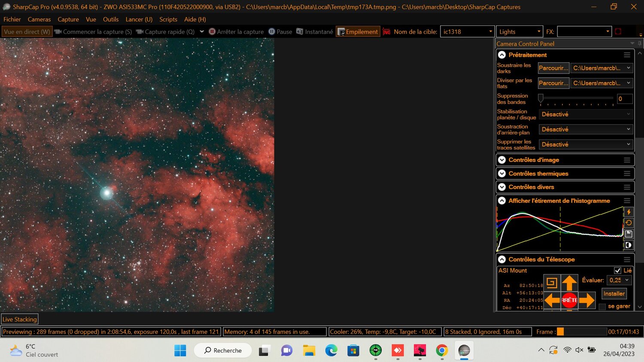Viewport: 644px width, 362px height.
Task: Switch to the Live Stacking tab
Action: [x=20, y=319]
